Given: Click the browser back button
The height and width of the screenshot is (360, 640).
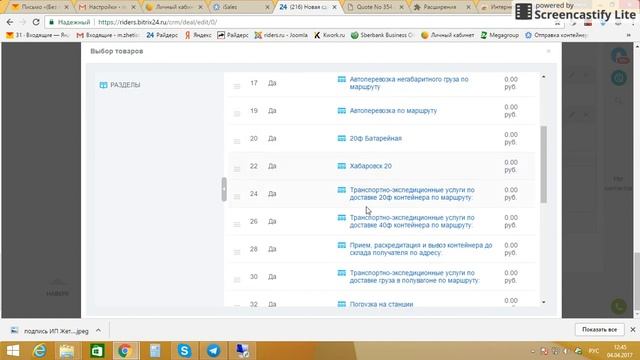Looking at the screenshot, I should [10, 22].
